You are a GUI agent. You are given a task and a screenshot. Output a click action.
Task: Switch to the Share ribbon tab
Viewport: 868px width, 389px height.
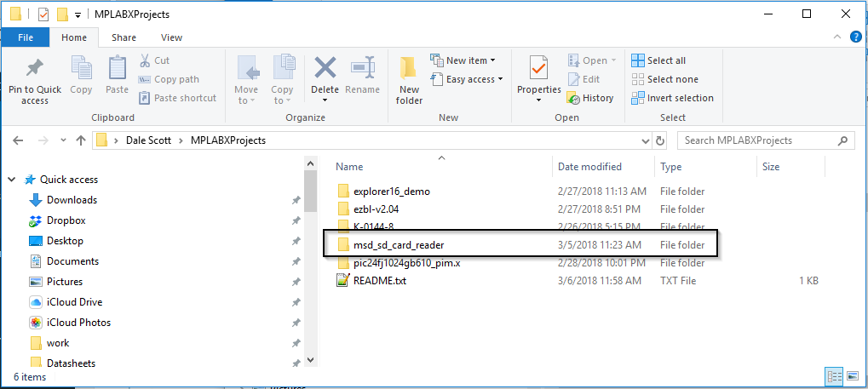(124, 37)
